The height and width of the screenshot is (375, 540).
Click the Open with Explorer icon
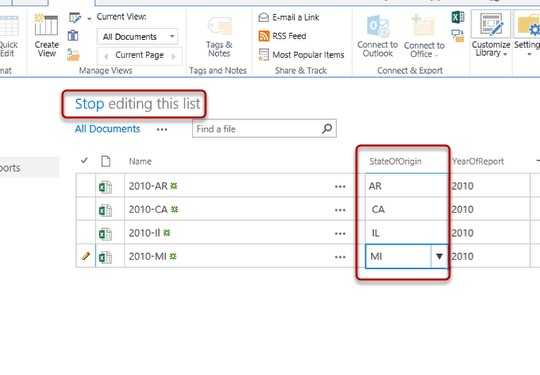point(458,35)
